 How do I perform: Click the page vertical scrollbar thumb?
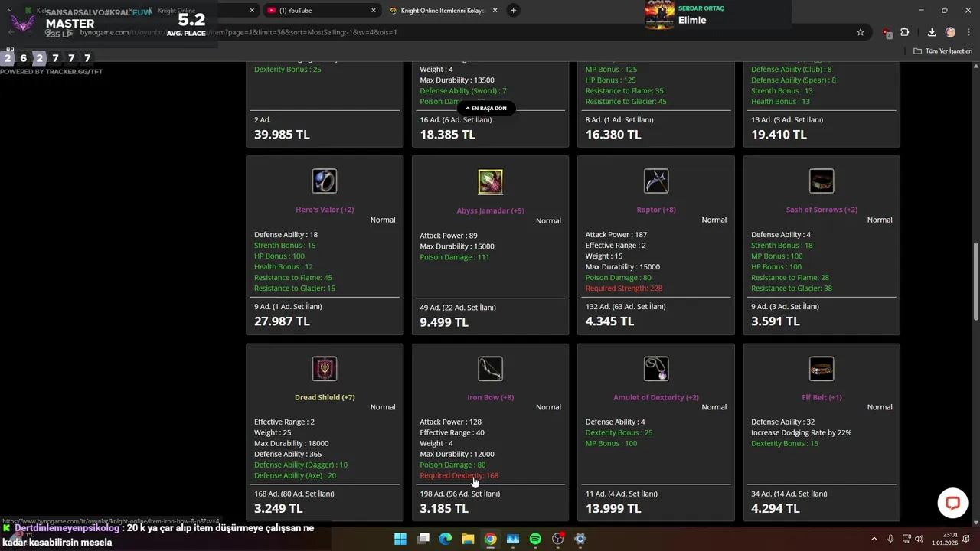[975, 282]
